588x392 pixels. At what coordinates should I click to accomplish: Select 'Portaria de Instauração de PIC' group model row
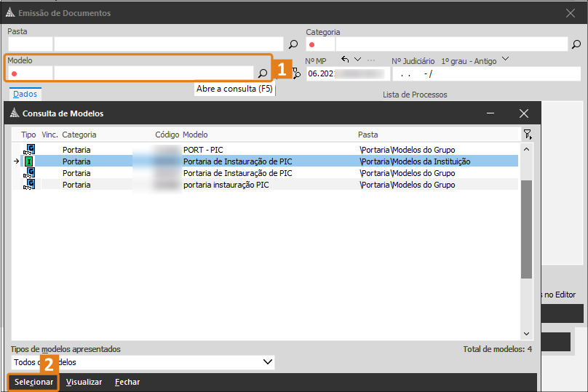(x=237, y=173)
